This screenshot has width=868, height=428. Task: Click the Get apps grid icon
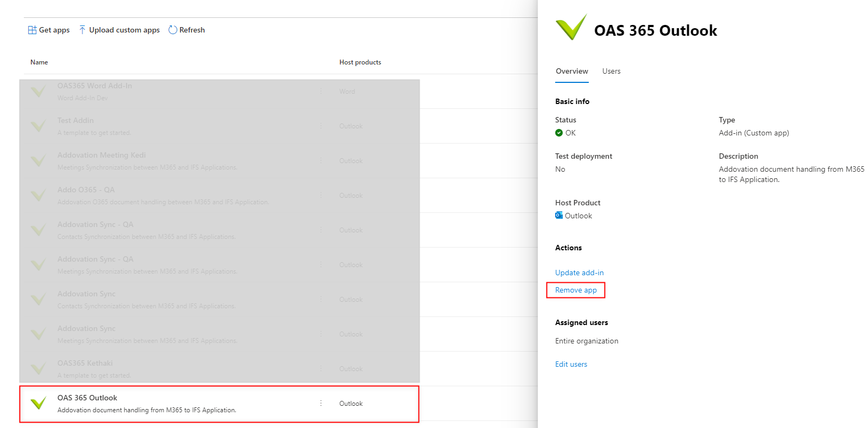click(33, 30)
